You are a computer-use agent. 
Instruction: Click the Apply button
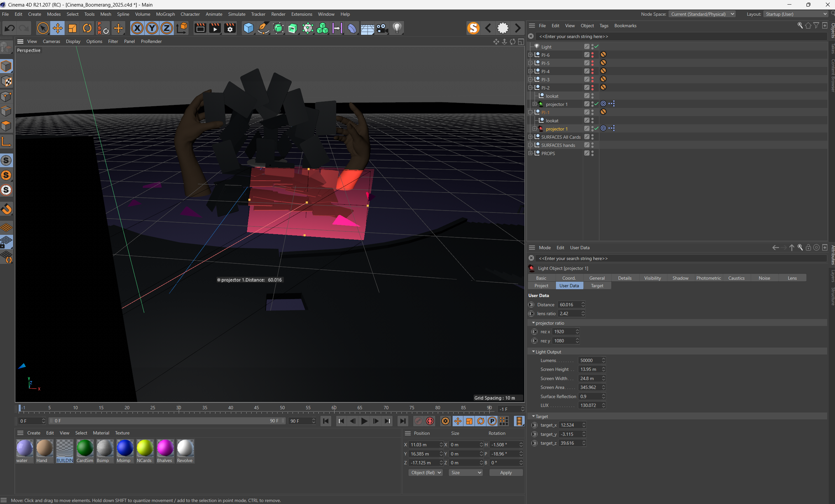tap(506, 473)
